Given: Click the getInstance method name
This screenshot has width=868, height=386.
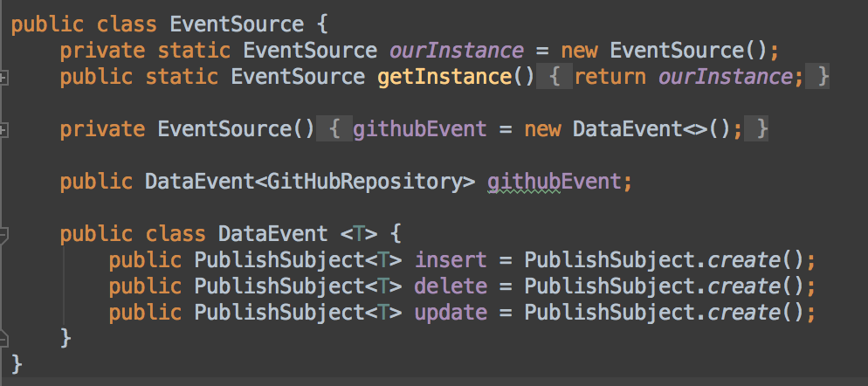Looking at the screenshot, I should (444, 77).
